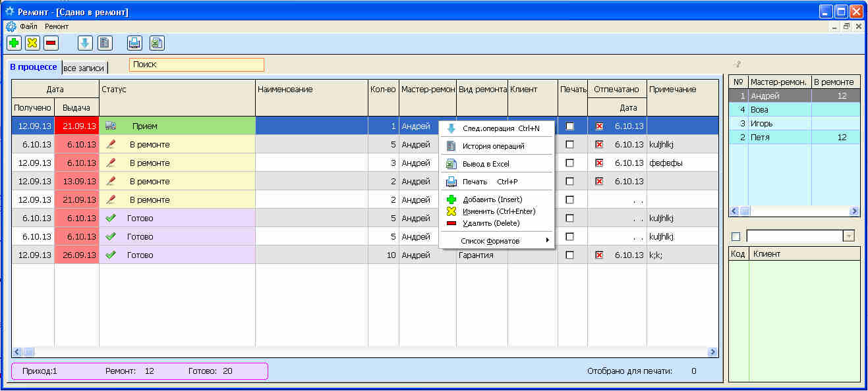Toggle the checkbox next to the client combo box
This screenshot has width=868, height=391.
(736, 236)
